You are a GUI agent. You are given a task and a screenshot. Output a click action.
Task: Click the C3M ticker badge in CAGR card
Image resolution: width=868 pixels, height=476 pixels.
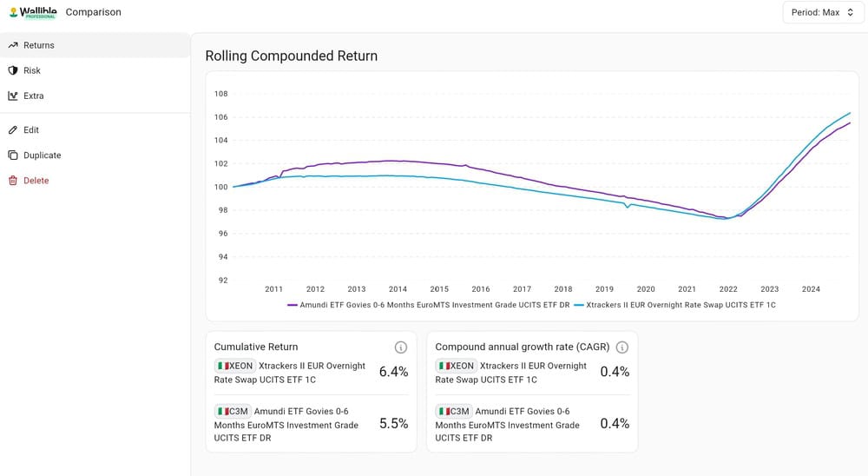coord(453,411)
